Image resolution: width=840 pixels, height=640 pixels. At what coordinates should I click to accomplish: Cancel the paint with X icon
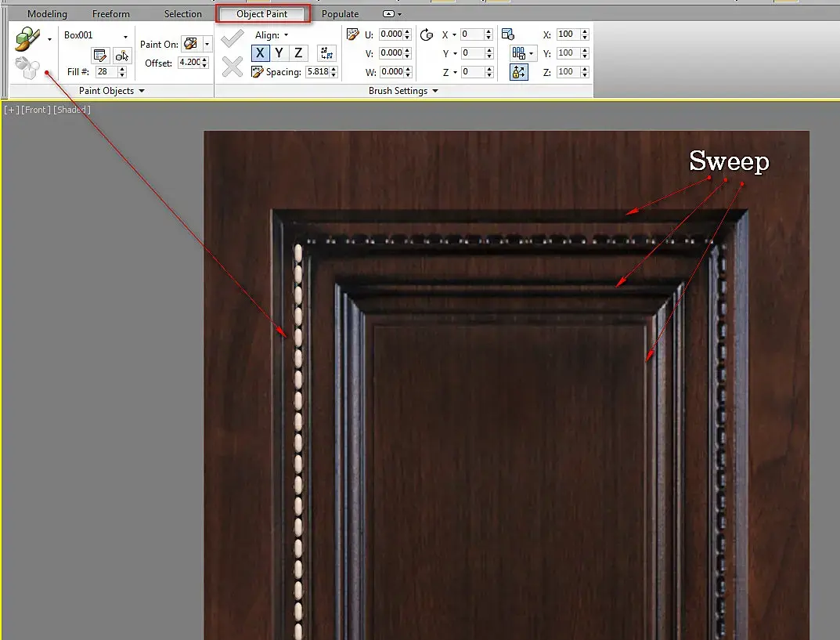point(233,67)
